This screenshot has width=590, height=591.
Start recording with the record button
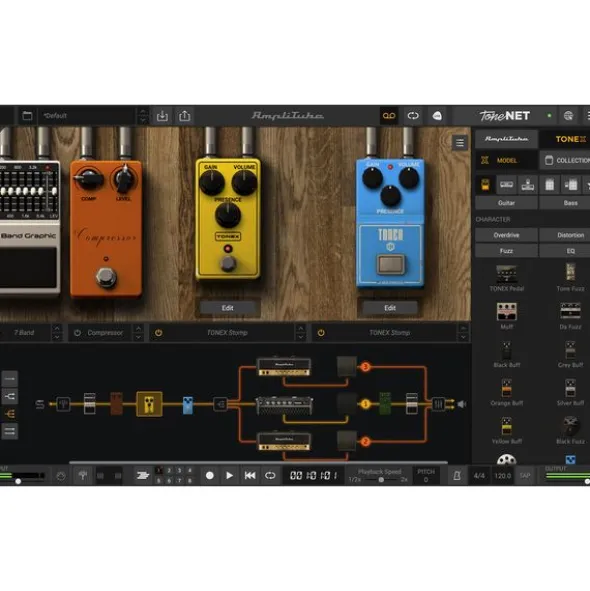tap(210, 476)
